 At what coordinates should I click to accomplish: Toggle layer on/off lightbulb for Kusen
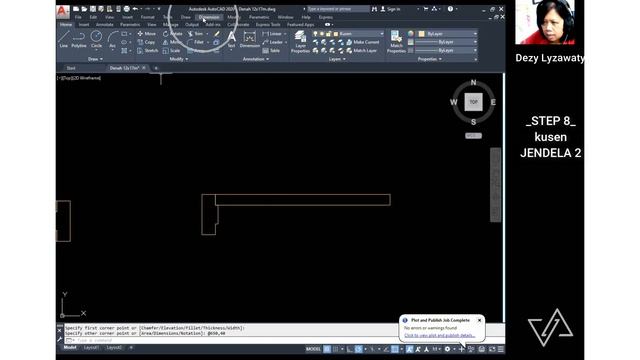(315, 34)
